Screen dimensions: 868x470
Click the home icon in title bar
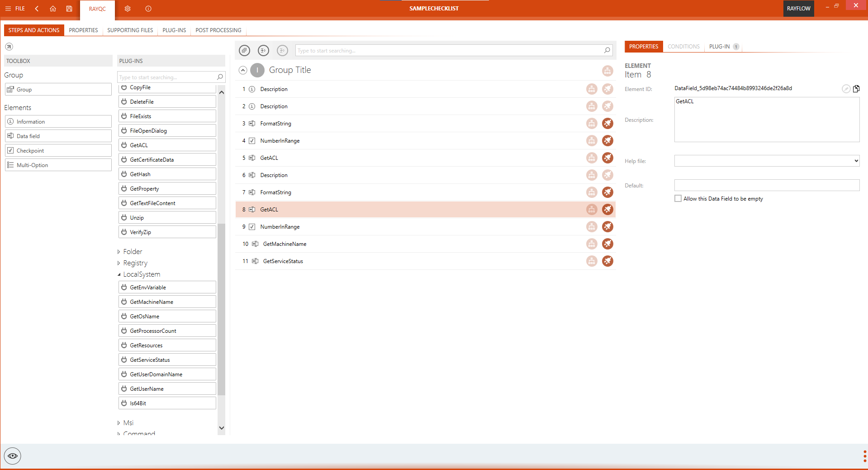(x=53, y=9)
